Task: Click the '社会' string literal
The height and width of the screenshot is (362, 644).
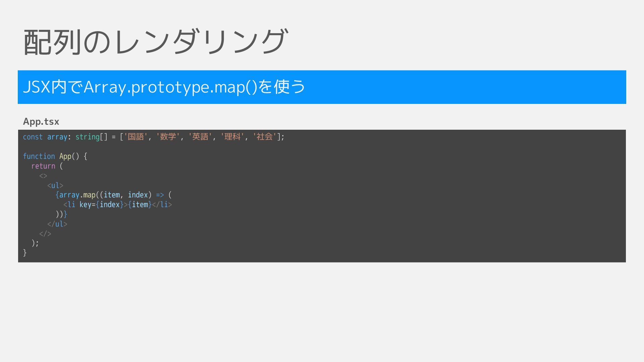Action: click(265, 137)
